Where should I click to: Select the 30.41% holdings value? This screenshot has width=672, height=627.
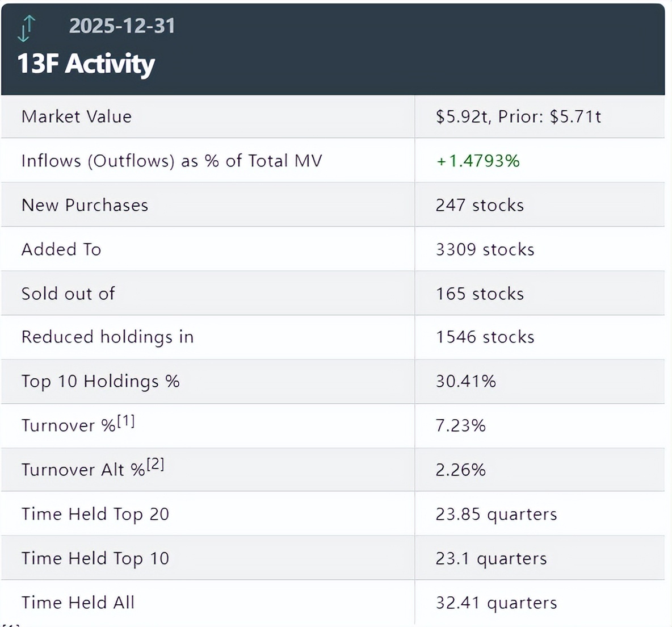465,381
